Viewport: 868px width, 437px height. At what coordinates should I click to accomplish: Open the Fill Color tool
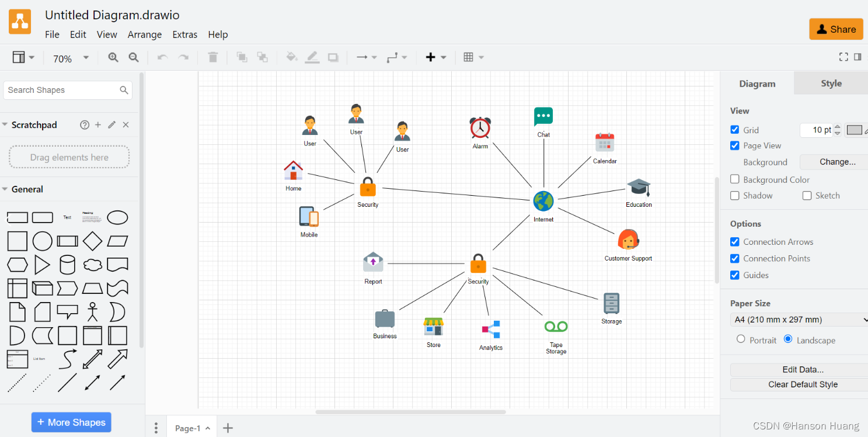[291, 57]
